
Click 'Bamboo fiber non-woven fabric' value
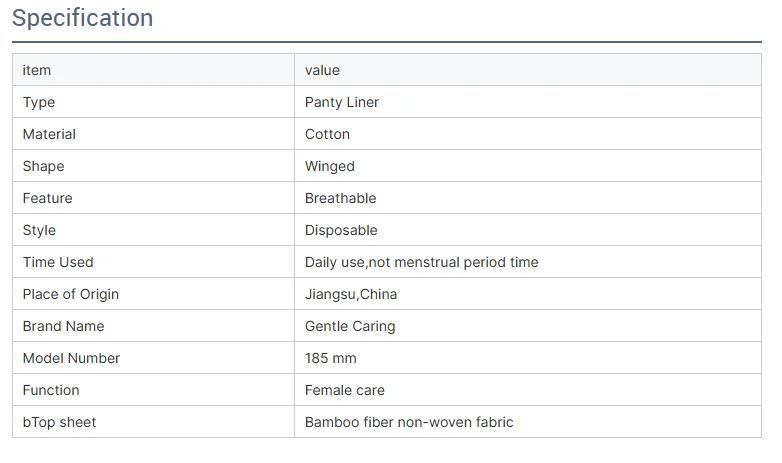(409, 422)
